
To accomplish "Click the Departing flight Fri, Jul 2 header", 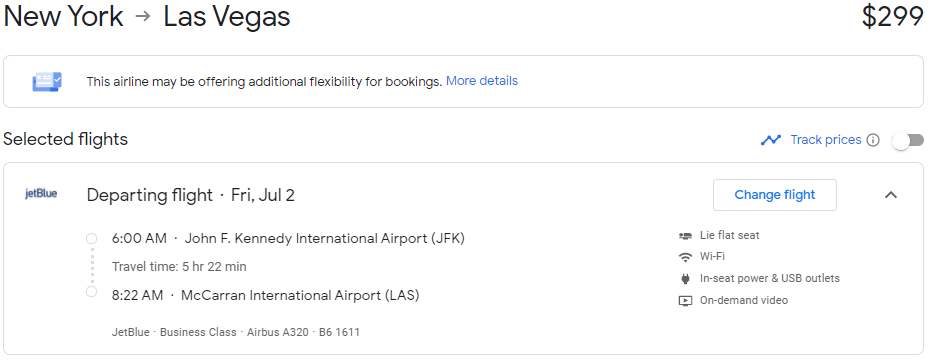I will click(x=191, y=195).
